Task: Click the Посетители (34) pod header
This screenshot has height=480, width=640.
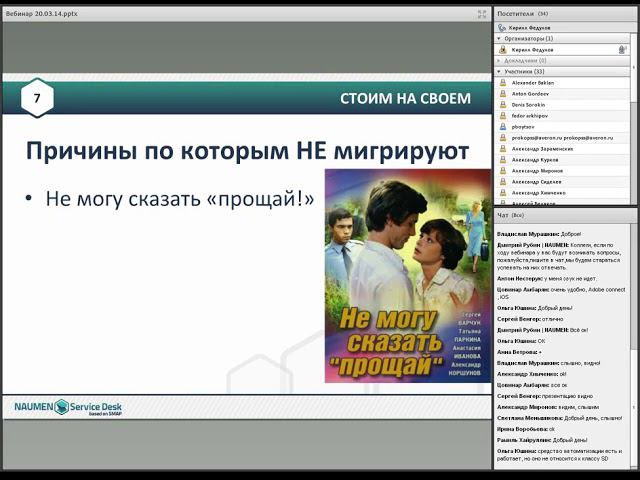Action: [565, 14]
